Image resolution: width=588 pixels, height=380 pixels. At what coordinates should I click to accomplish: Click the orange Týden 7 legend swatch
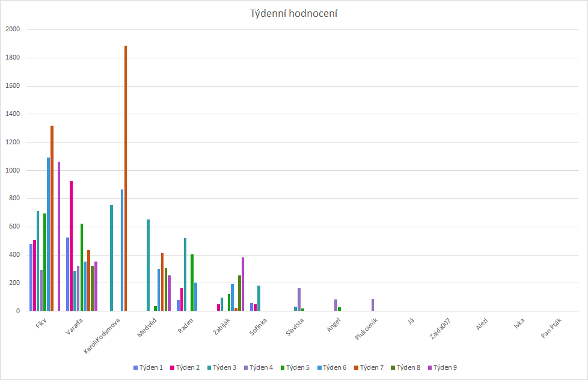coord(355,367)
